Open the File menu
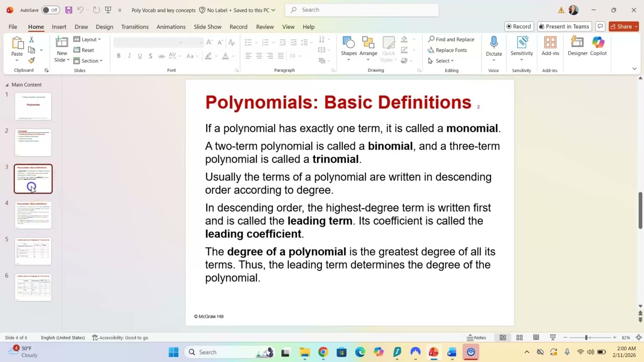Screen dimensions: 644x362 point(13,27)
